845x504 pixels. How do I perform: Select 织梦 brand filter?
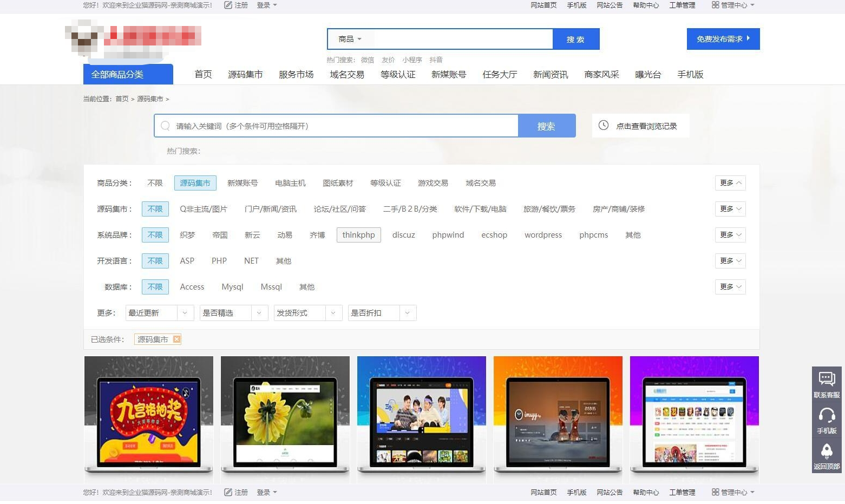pos(187,235)
